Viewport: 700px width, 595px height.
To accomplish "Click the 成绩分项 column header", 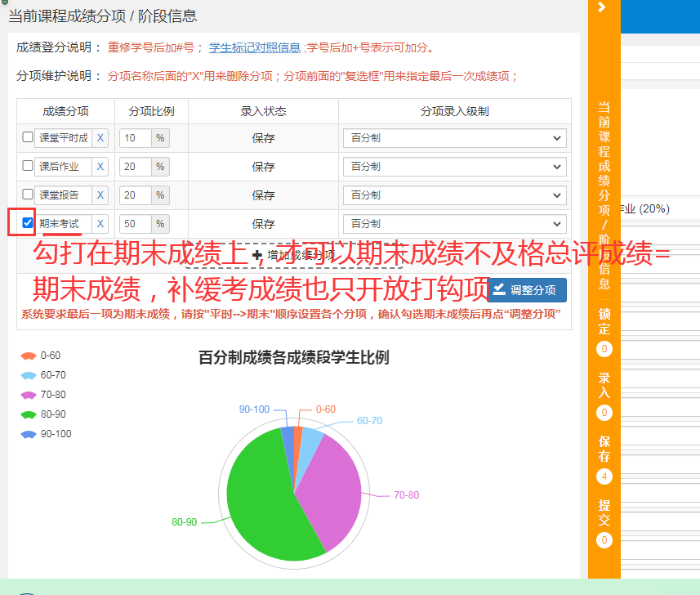I will point(65,111).
